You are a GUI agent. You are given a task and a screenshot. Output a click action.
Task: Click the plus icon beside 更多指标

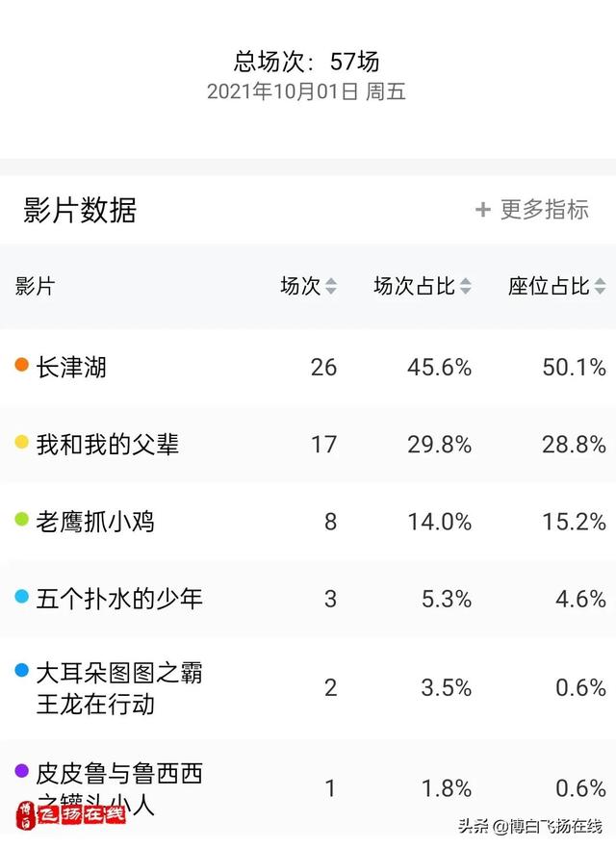pos(482,209)
